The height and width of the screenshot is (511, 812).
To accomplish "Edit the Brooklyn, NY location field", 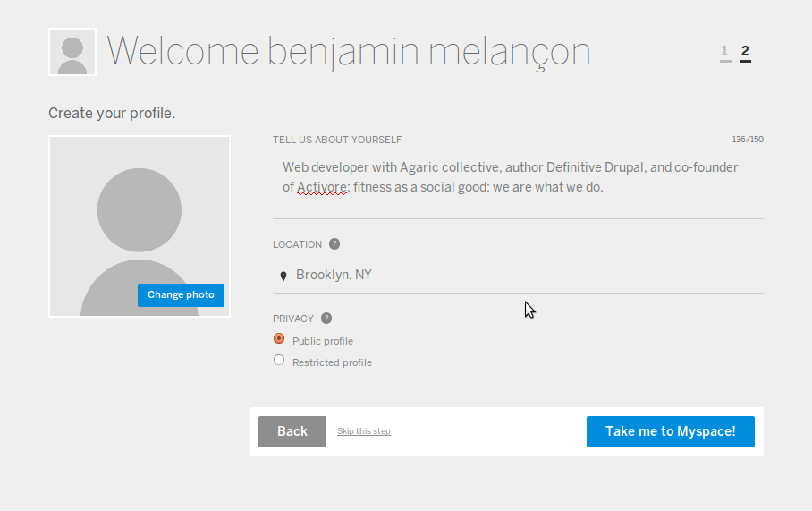I will [518, 275].
